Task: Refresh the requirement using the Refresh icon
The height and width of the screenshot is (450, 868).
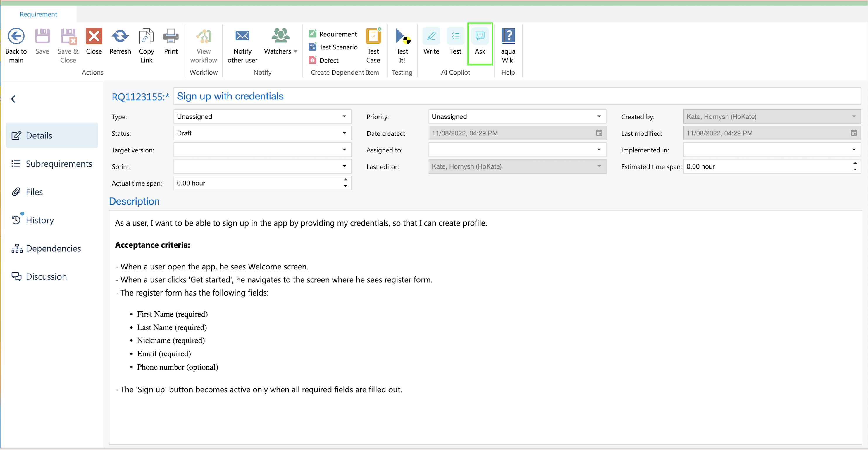Action: click(x=120, y=36)
